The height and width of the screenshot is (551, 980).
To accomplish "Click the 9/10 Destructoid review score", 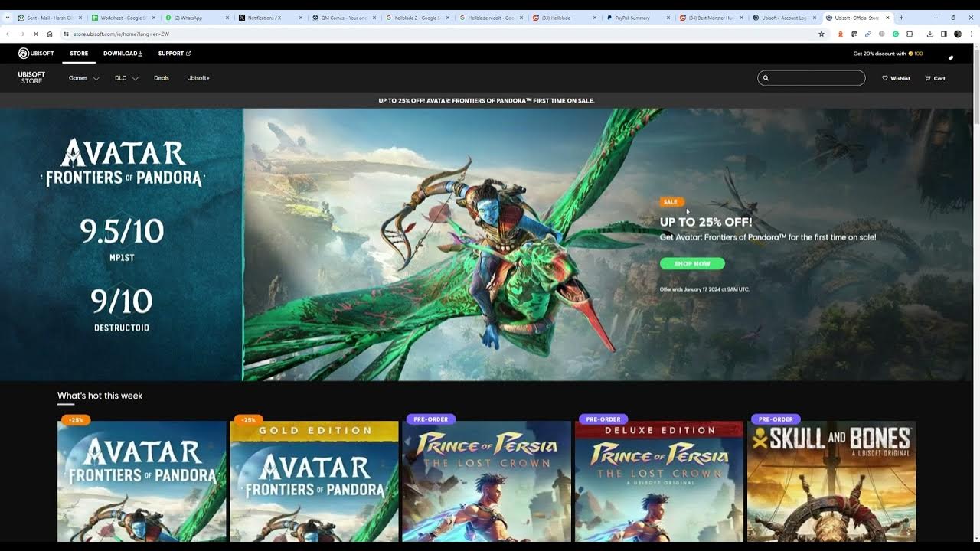I will (x=122, y=309).
